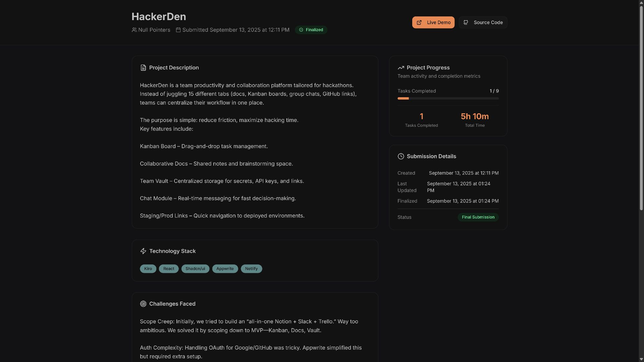Click the lightning icon beside Technology Stack

click(x=143, y=251)
